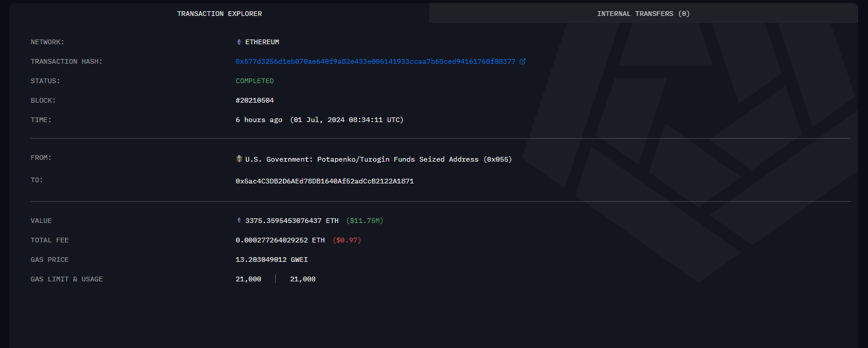Click the green $11.75M dollar amount
Image resolution: width=868 pixels, height=348 pixels.
pyautogui.click(x=364, y=221)
